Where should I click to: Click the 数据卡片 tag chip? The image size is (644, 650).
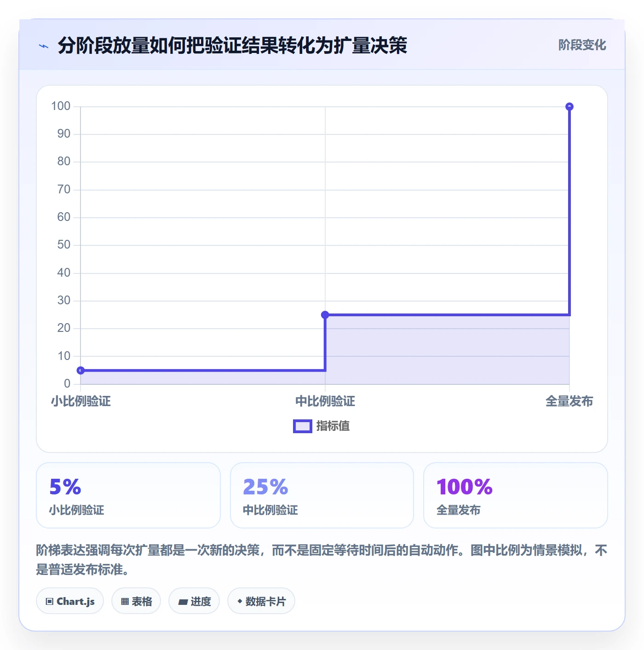click(x=261, y=601)
